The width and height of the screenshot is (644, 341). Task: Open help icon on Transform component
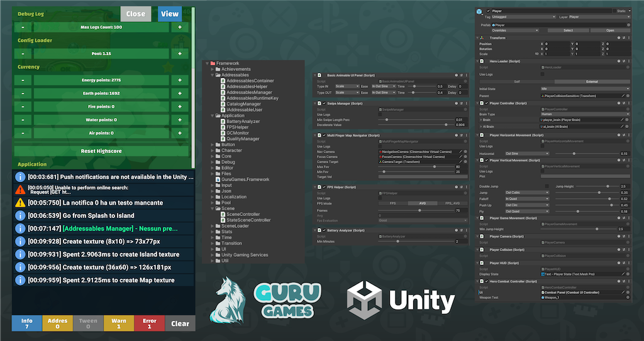pyautogui.click(x=618, y=38)
